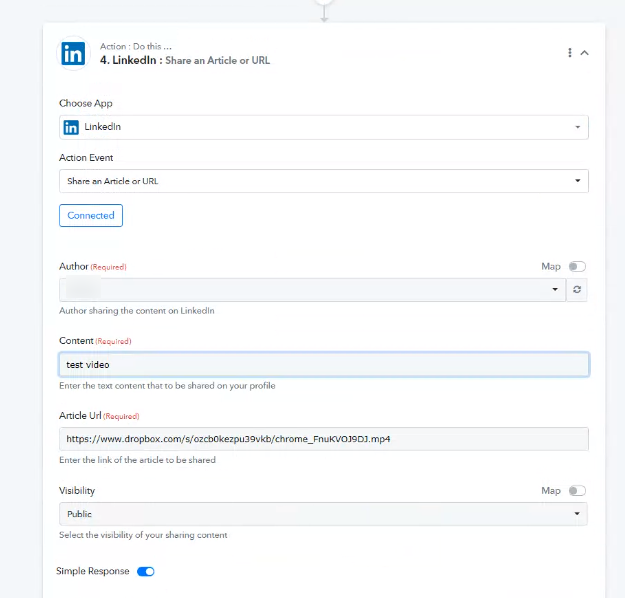Click the 'Author sharing the content on LinkedIn' hint
Image resolution: width=625 pixels, height=598 pixels.
[137, 311]
